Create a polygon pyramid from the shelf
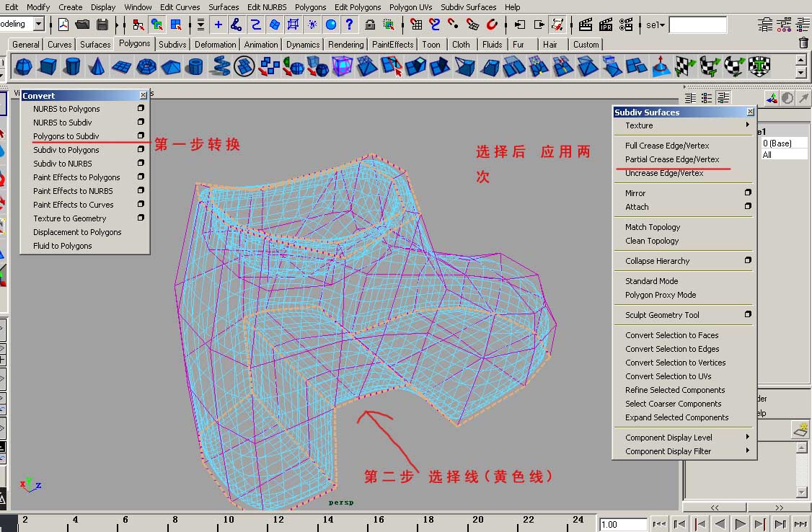 [x=171, y=67]
